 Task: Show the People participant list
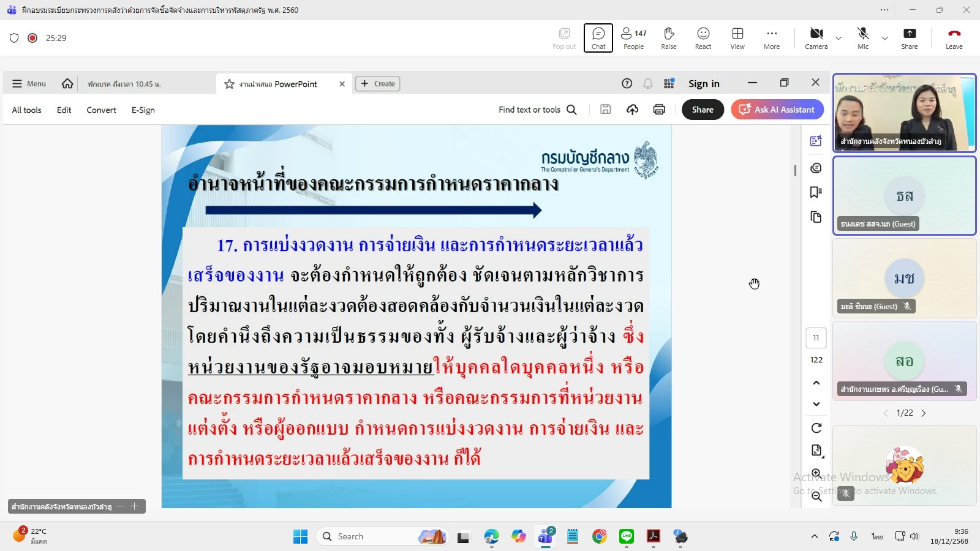[633, 38]
